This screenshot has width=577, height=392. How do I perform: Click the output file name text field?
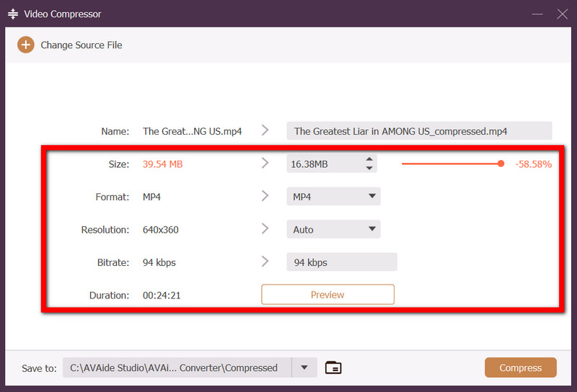418,131
